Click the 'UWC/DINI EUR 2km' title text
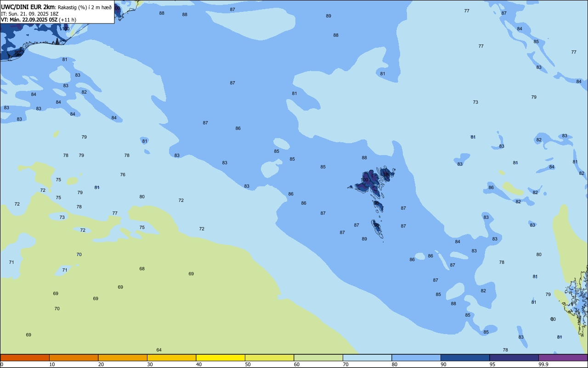The width and height of the screenshot is (588, 368). [28, 7]
